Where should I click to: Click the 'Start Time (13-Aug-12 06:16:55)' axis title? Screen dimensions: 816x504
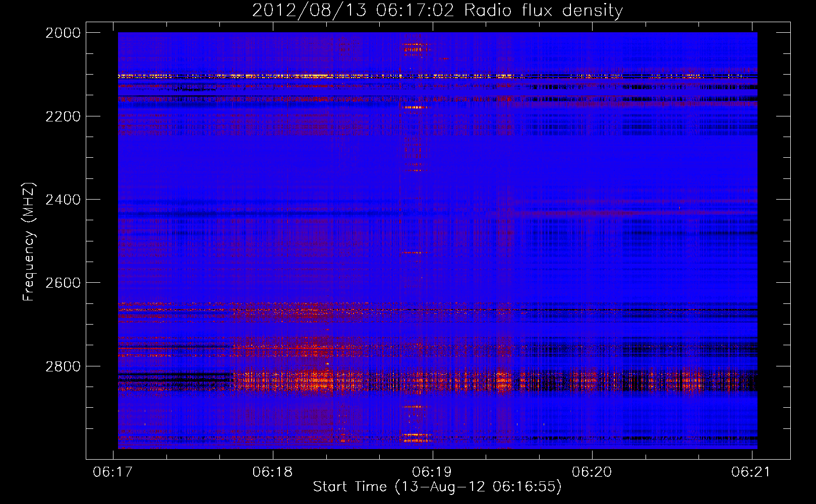pos(437,487)
